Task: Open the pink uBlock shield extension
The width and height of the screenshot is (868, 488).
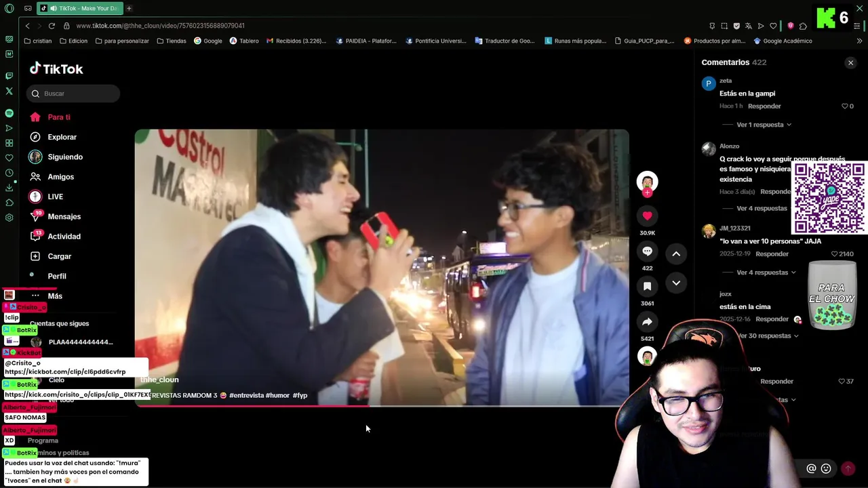Action: 791,26
